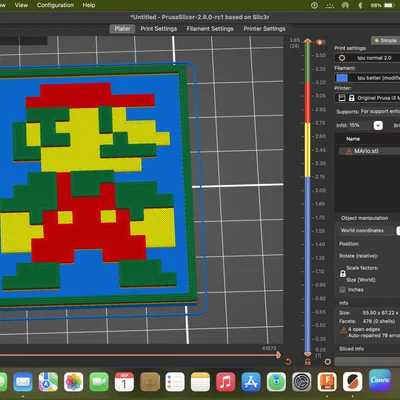
Task: Open Calendar from the dock
Action: (124, 382)
